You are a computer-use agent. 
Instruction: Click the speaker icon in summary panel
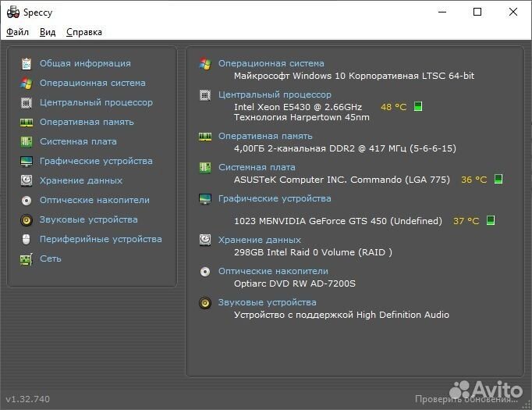click(205, 303)
